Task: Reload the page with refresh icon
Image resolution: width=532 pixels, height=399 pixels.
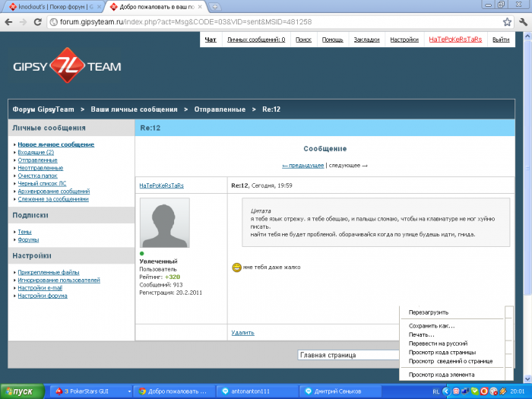Action: (x=38, y=22)
